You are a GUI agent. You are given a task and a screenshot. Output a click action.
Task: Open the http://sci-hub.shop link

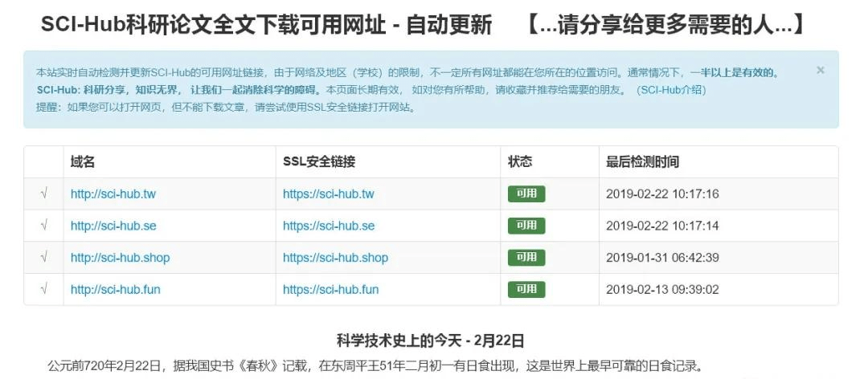tap(120, 258)
